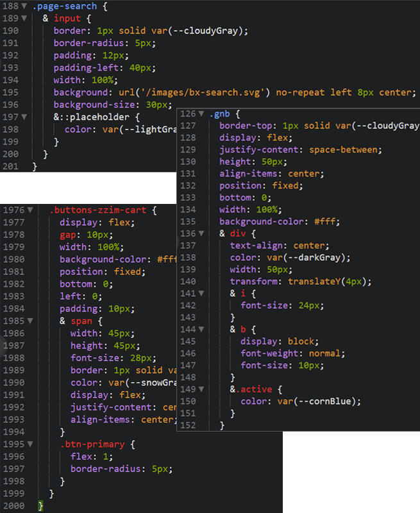The width and height of the screenshot is (420, 513).
Task: Click 'flex: 1' declaration
Action: click(92, 457)
